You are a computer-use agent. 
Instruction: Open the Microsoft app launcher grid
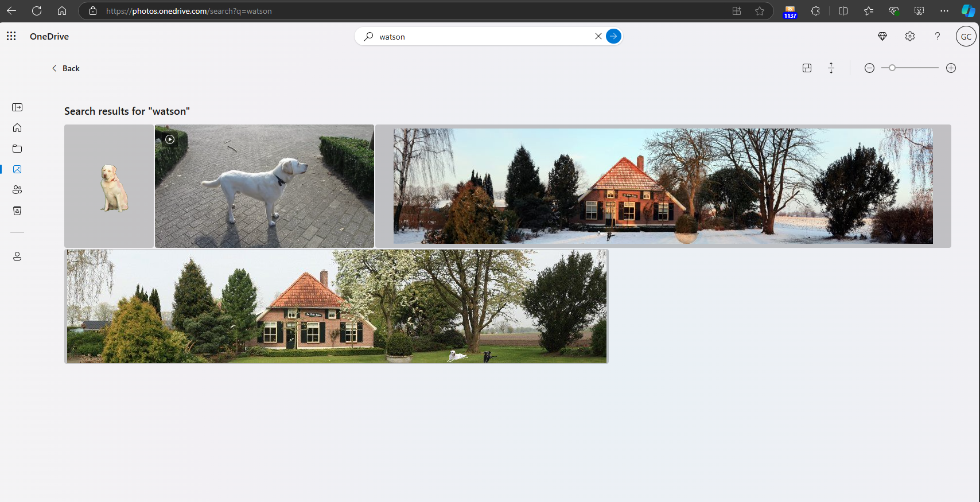click(x=11, y=36)
